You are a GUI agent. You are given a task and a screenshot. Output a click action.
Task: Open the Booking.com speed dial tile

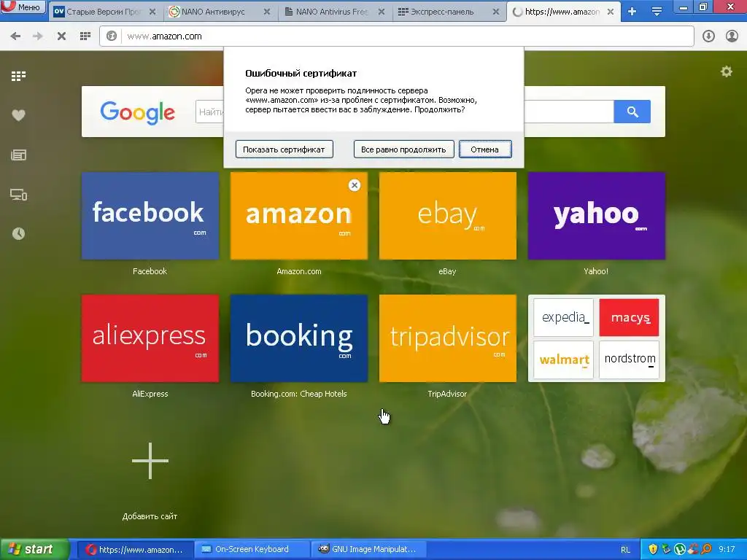pos(298,338)
